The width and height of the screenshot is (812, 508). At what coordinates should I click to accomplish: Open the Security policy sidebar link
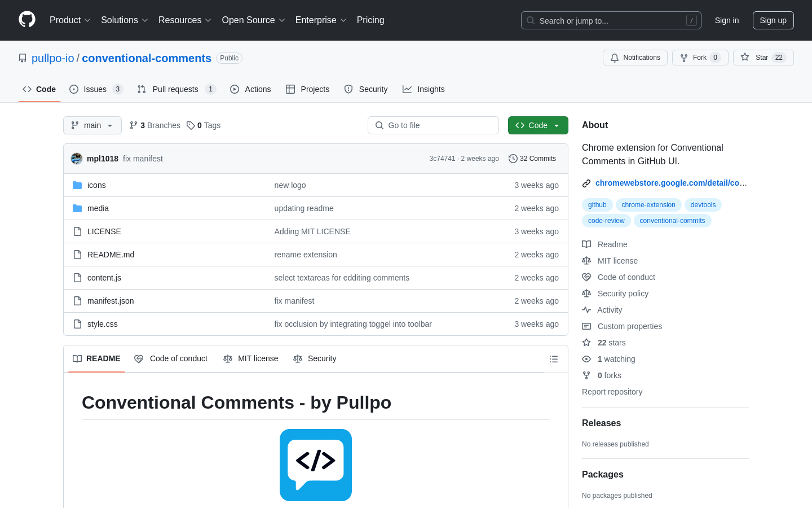[615, 294]
